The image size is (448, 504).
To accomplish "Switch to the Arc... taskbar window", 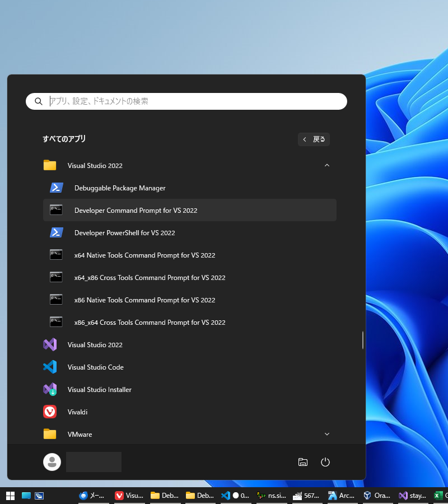I will pos(341,496).
